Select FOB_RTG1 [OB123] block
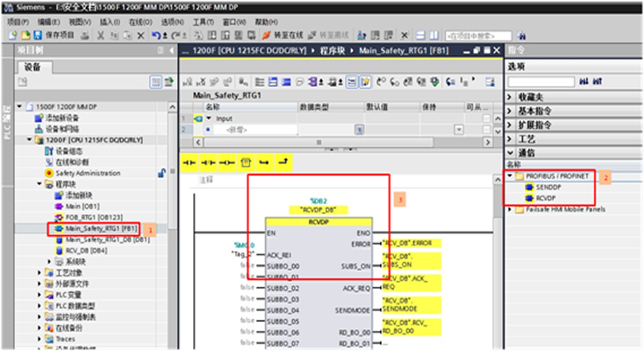The width and height of the screenshot is (644, 351). point(94,217)
